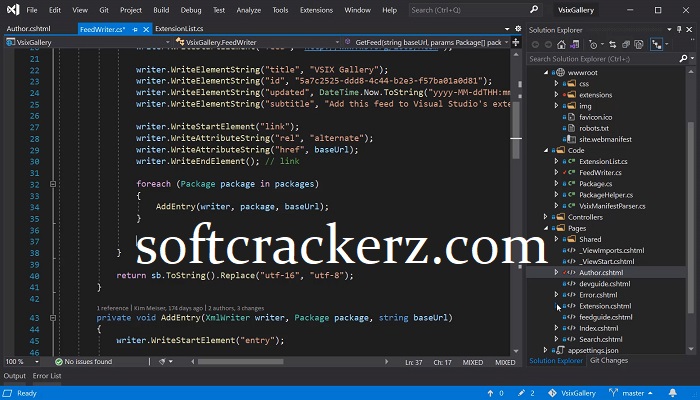700x400 pixels.
Task: Click Sync with Active Document arrows icon
Action: [x=612, y=44]
